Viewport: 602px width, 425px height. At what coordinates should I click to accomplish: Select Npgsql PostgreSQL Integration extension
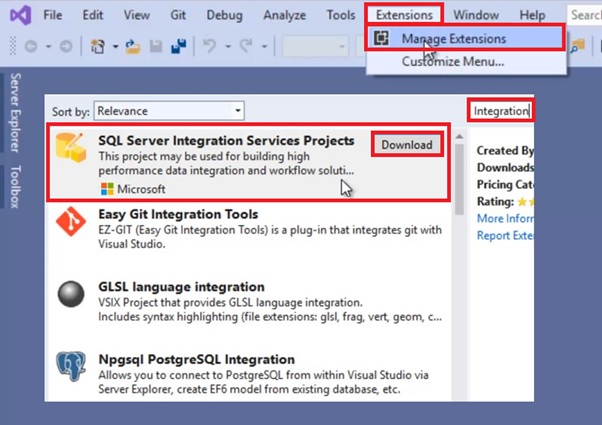click(248, 375)
